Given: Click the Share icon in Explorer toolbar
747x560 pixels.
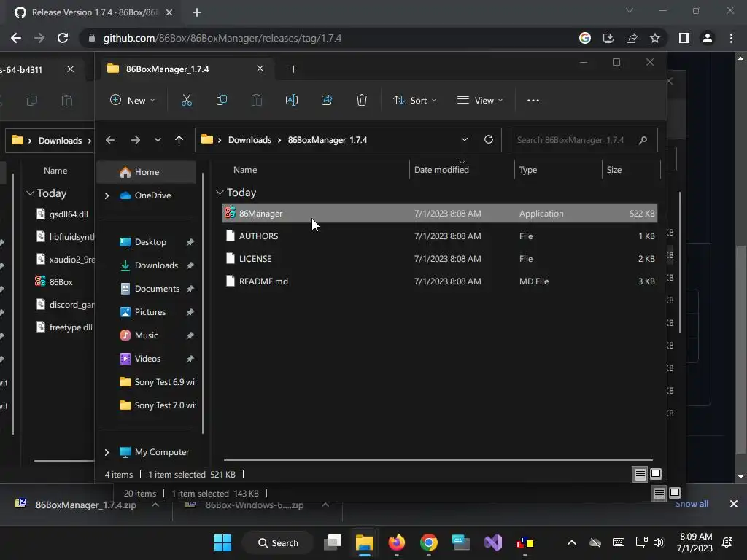Looking at the screenshot, I should coord(327,100).
